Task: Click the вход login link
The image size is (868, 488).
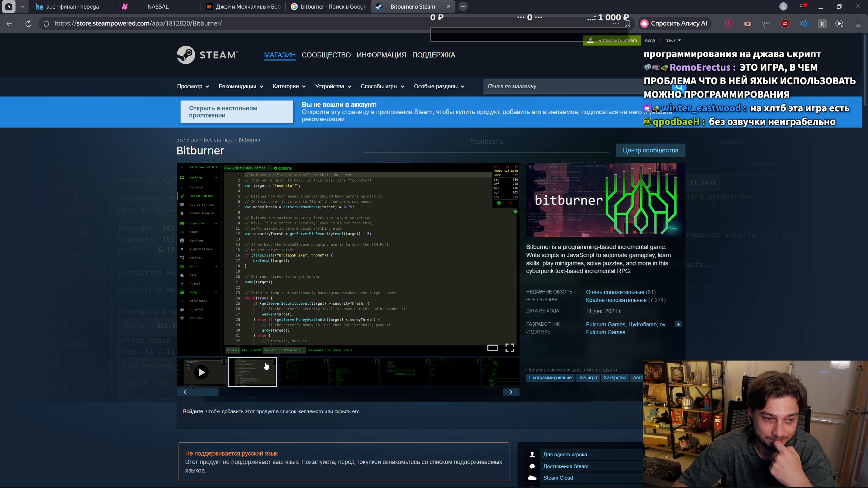Action: pos(650,40)
